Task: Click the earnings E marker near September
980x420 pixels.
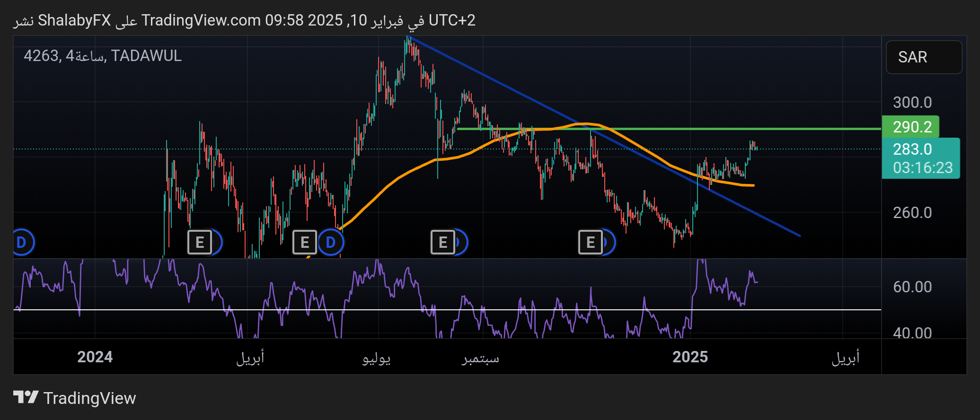Action: pyautogui.click(x=442, y=242)
